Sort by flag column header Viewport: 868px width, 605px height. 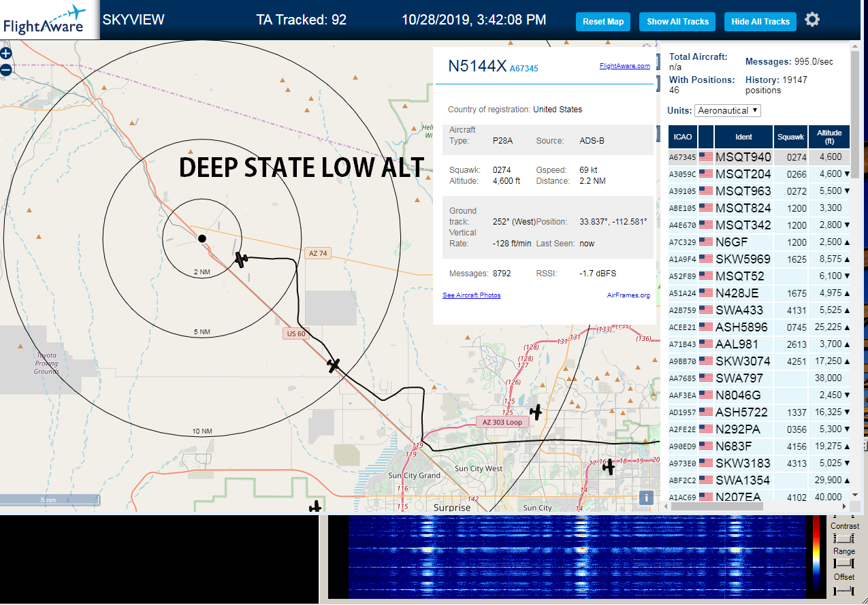pos(705,137)
